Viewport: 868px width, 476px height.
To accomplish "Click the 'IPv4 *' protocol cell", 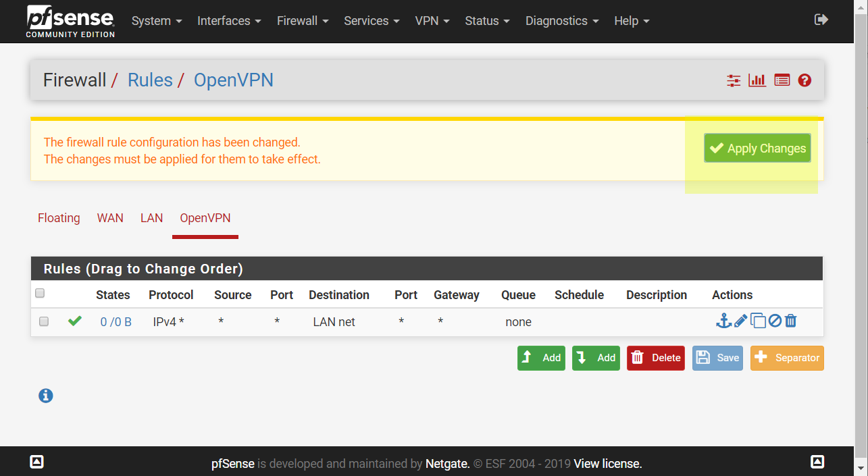I will (x=167, y=322).
